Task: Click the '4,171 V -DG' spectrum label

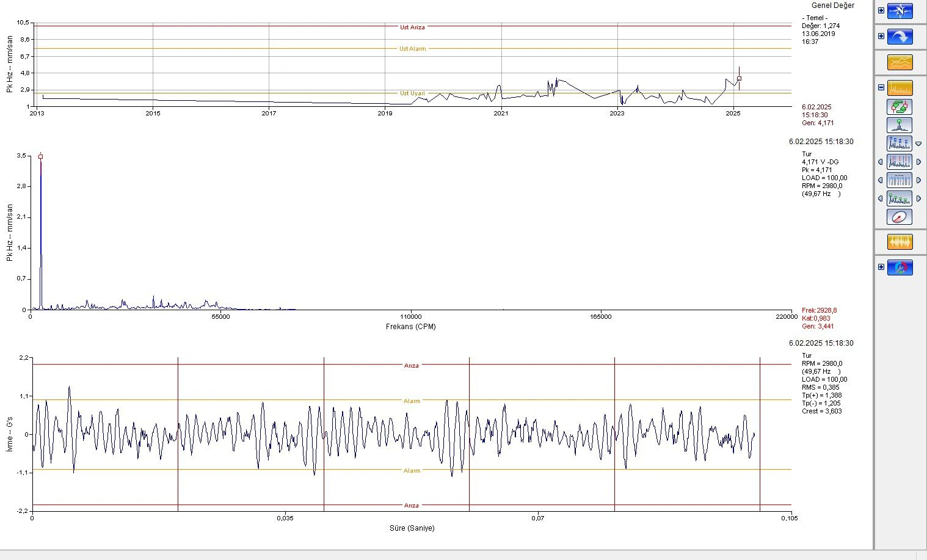Action: (x=820, y=162)
